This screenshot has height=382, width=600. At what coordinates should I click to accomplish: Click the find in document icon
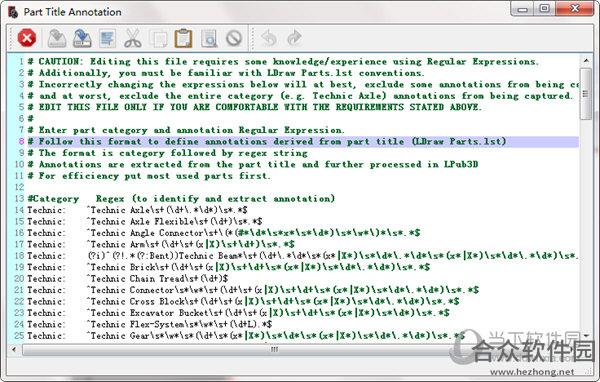(x=209, y=38)
